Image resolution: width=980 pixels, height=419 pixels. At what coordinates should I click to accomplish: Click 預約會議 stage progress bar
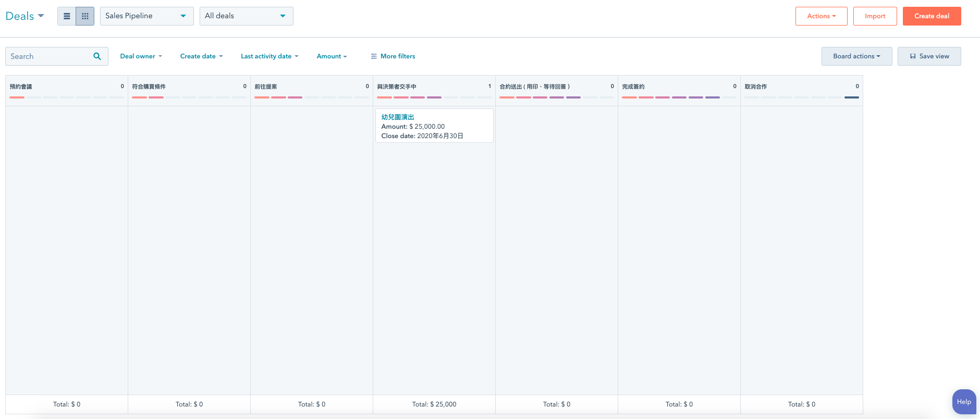(x=67, y=97)
